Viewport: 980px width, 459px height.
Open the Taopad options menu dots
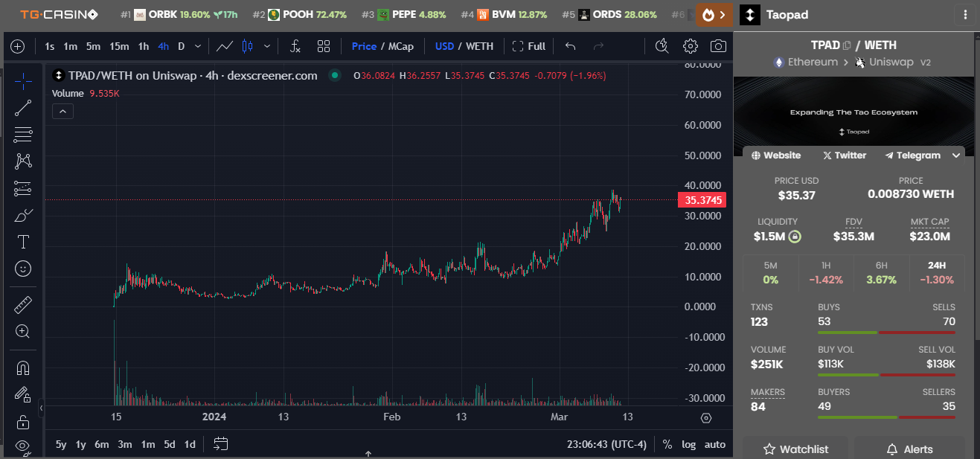[x=965, y=14]
